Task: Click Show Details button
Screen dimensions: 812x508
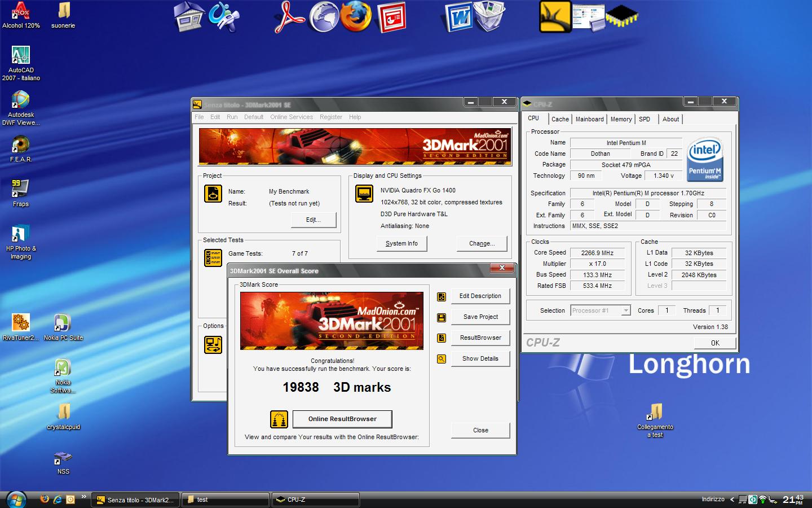Action: [x=480, y=358]
